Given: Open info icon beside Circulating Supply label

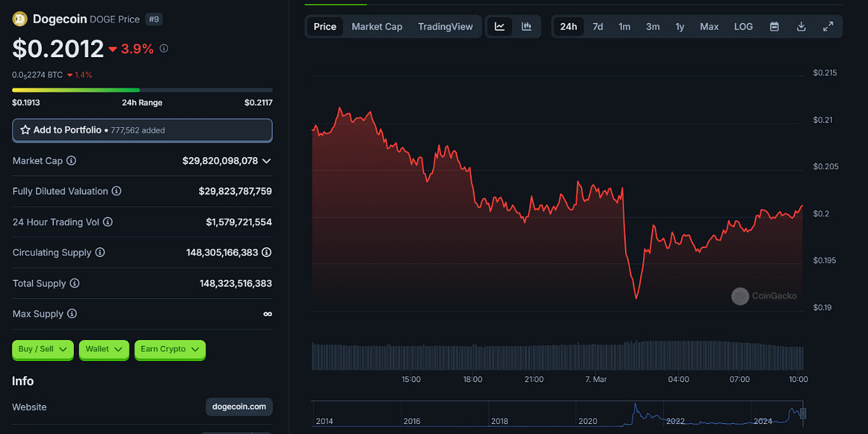Looking at the screenshot, I should tap(100, 252).
